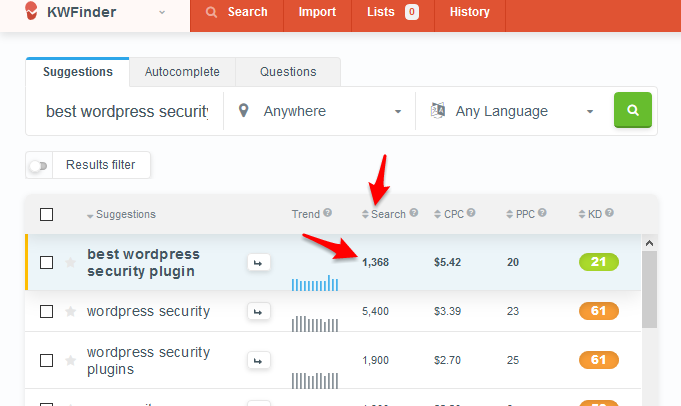This screenshot has height=406, width=681.
Task: Open the Any Language dropdown
Action: [x=512, y=111]
